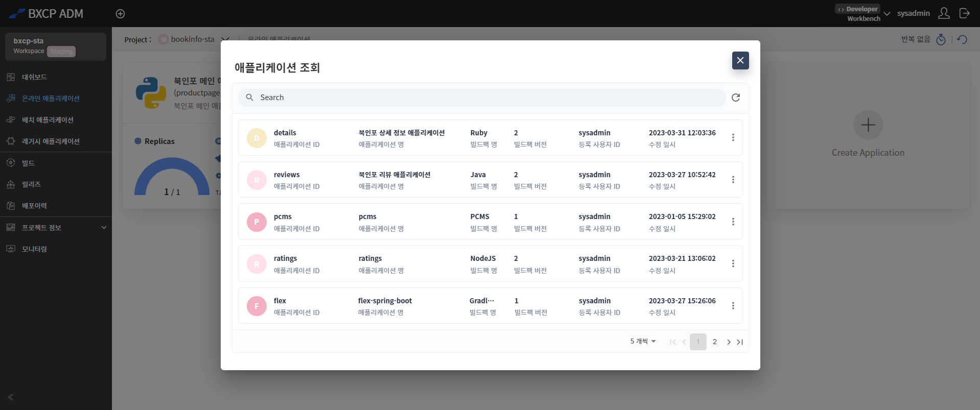Click Create Application plus button
The height and width of the screenshot is (410, 980).
click(868, 125)
